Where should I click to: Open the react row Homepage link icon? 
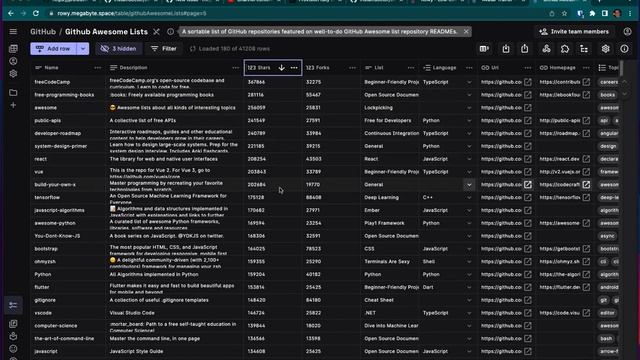tap(586, 159)
